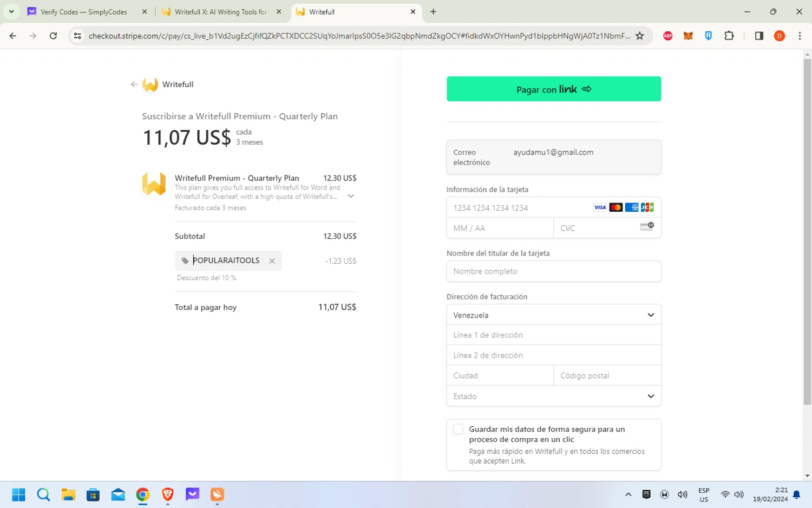Click the Línea 1 de dirección field
The image size is (812, 508).
[x=554, y=335]
